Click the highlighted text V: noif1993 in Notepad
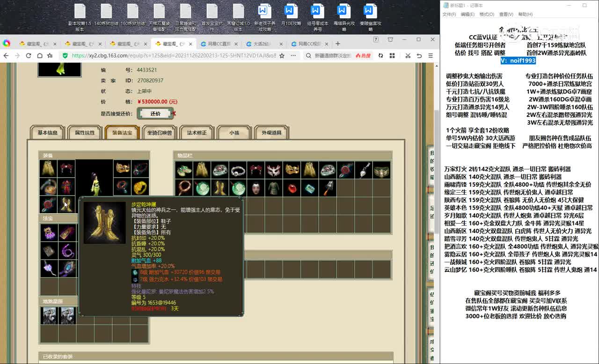Screen dimensions: 599x364 518,60
